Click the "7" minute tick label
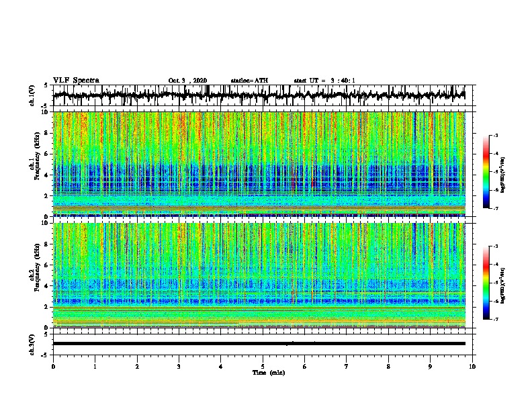532x411 pixels. pos(347,367)
